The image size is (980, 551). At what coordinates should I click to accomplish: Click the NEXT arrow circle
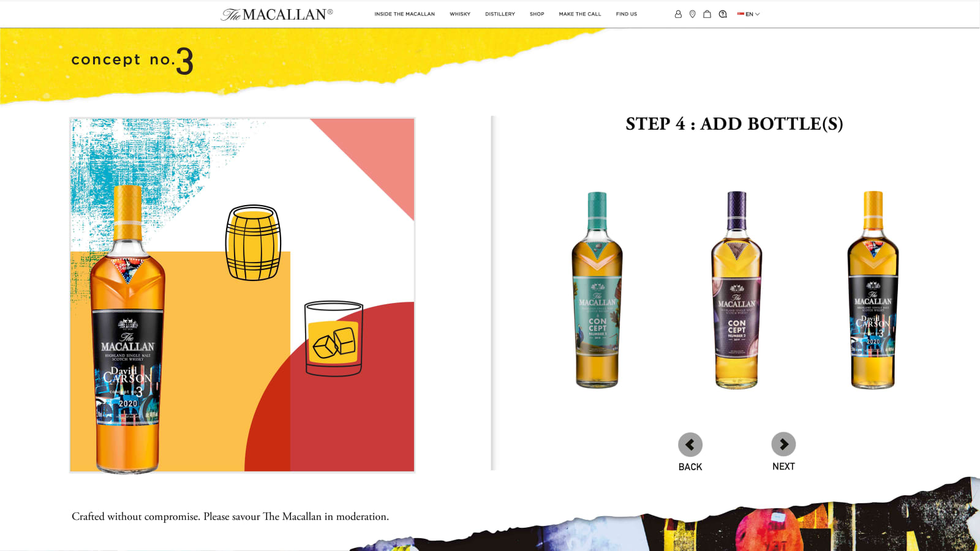tap(783, 444)
